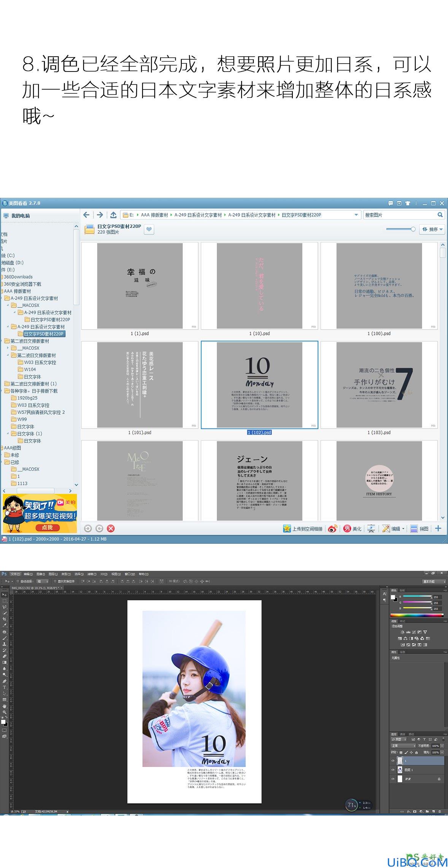Expand the 编辑 dropdown arrow in viewer
The width and height of the screenshot is (448, 868).
pyautogui.click(x=403, y=529)
